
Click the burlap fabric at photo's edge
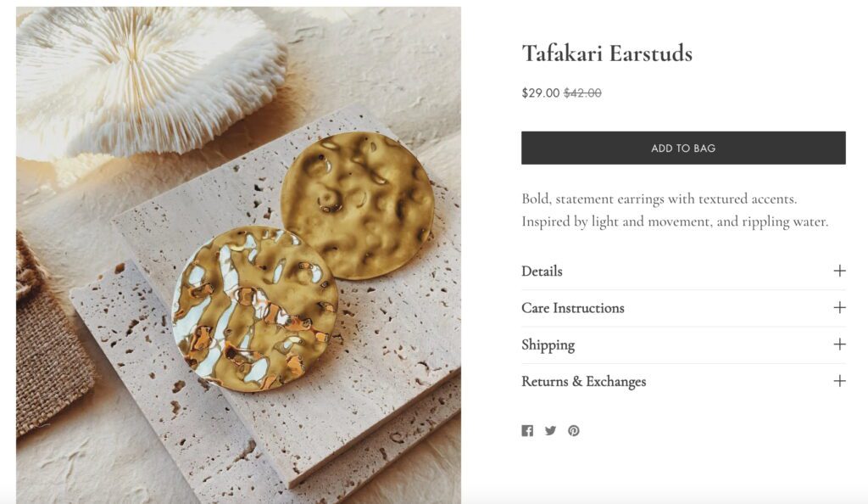(x=51, y=356)
